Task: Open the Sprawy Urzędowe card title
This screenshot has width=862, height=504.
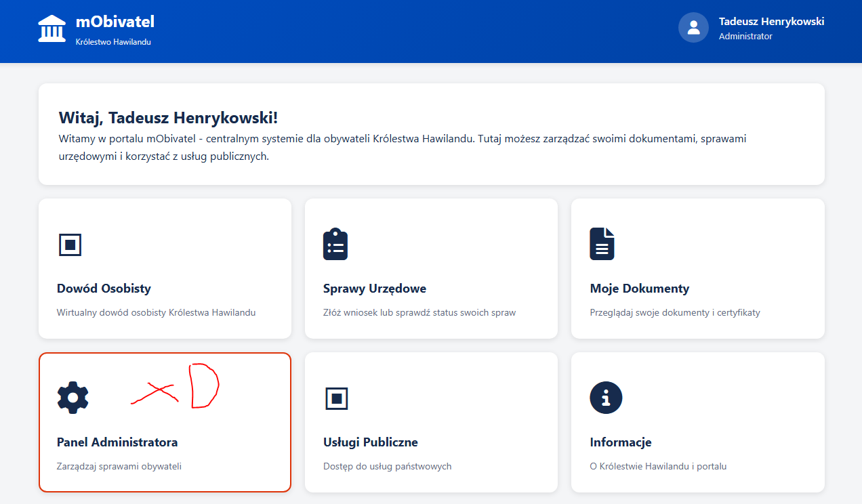Action: (x=375, y=289)
